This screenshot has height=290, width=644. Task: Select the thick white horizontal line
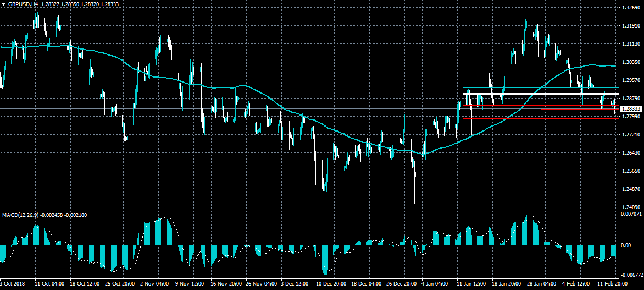(538, 94)
